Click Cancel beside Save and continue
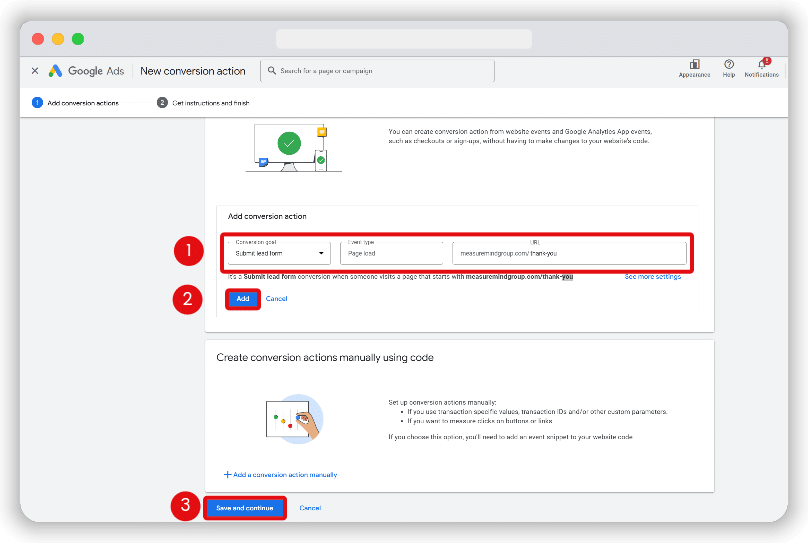 tap(310, 508)
